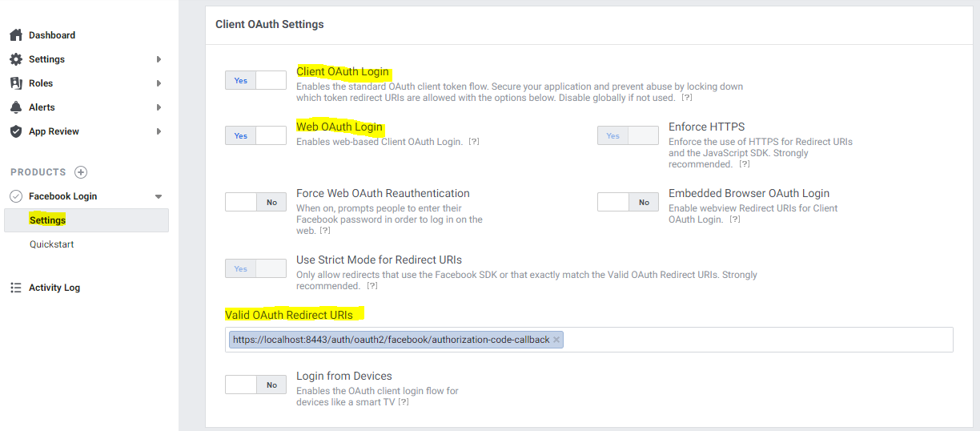Open App Review menu item
The width and height of the screenshot is (980, 431).
pos(54,131)
